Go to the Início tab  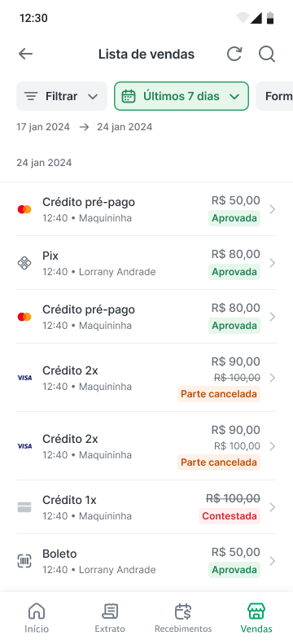click(37, 617)
